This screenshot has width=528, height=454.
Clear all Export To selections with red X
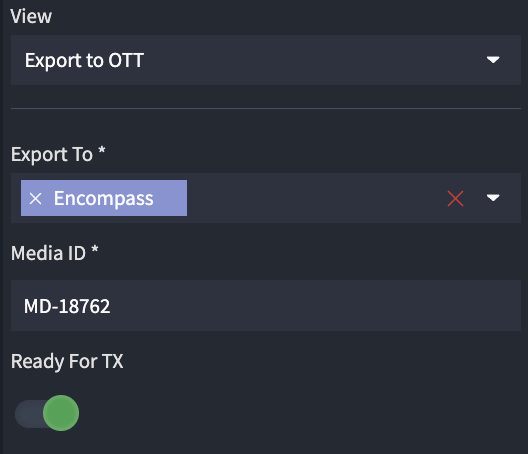tap(455, 198)
